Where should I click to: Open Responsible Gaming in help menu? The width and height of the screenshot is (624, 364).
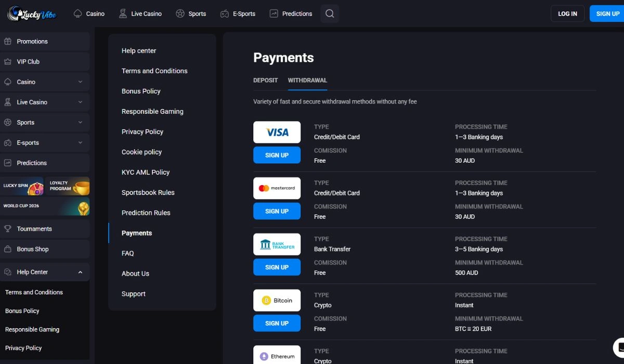(x=152, y=111)
